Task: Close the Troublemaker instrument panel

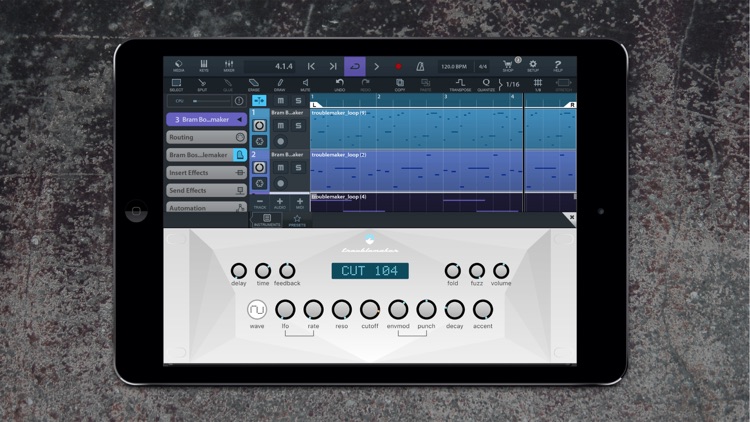Action: pos(571,218)
